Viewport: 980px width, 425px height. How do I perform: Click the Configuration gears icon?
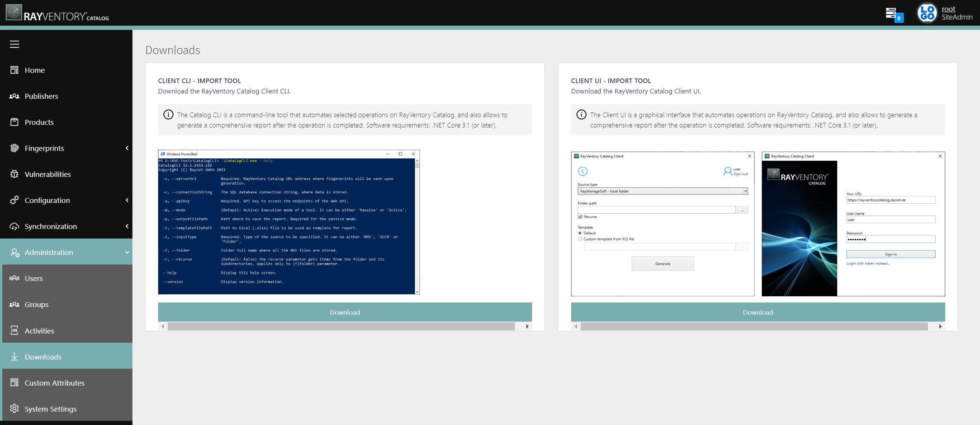15,200
